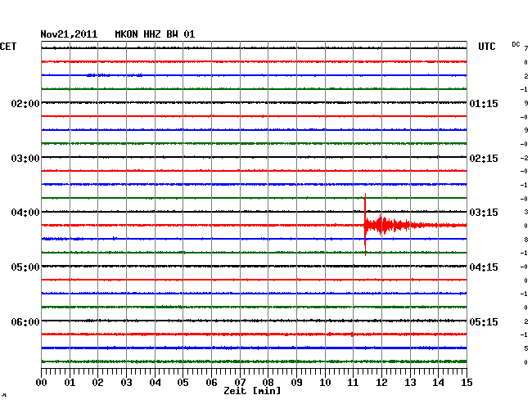
Task: Click the 06:00 CET time label
Action: (x=25, y=321)
